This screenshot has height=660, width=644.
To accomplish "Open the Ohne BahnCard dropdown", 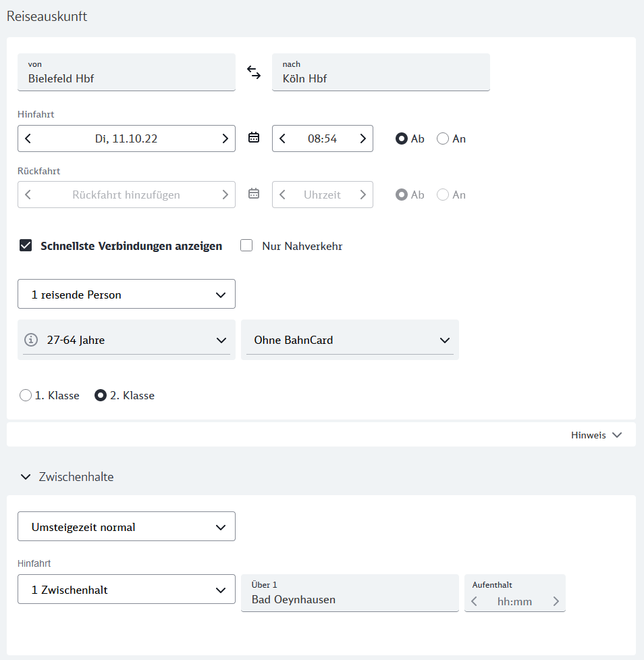I will [349, 340].
